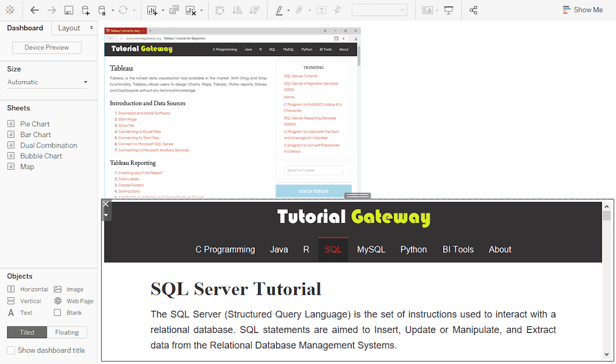Open the SQL menu on the web page
Viewport: 616px width, 364px height.
(333, 250)
